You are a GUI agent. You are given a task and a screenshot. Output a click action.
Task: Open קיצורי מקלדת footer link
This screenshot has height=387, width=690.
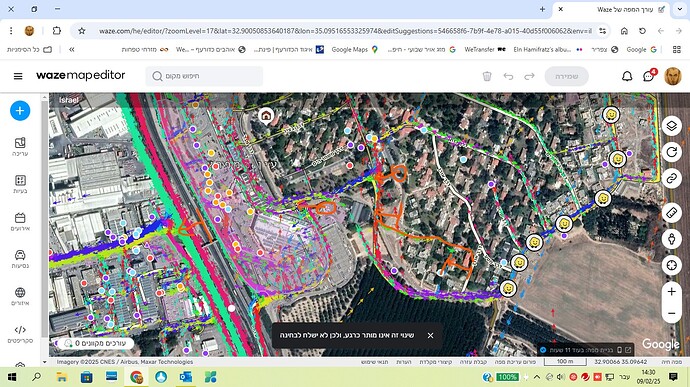point(436,362)
